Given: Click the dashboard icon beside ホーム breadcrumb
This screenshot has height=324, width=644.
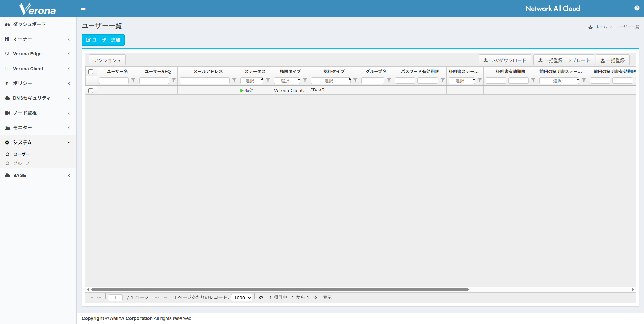Looking at the screenshot, I should coord(590,27).
